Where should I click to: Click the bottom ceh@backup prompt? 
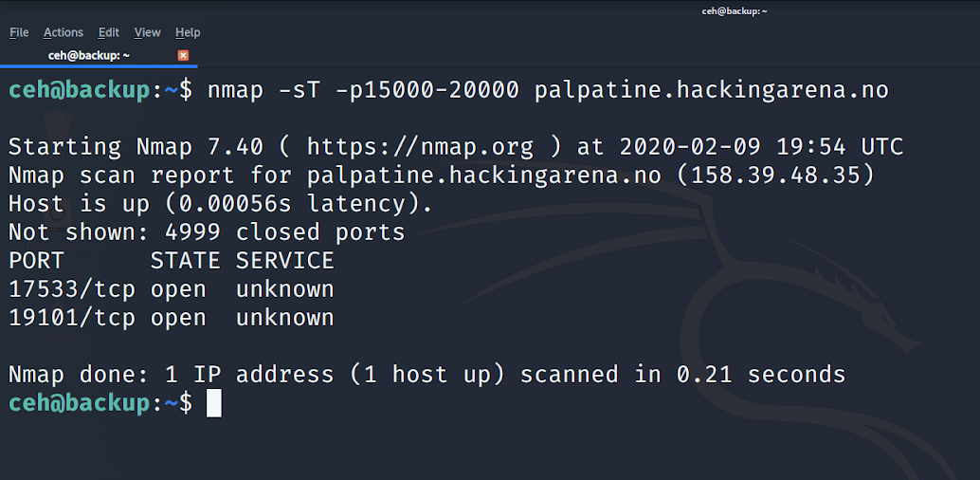click(x=100, y=403)
